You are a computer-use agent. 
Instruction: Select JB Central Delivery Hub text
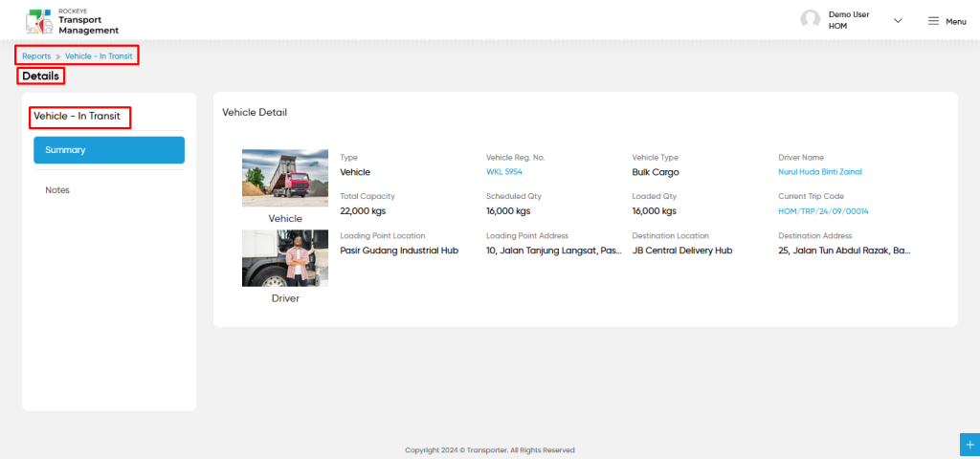coord(681,251)
